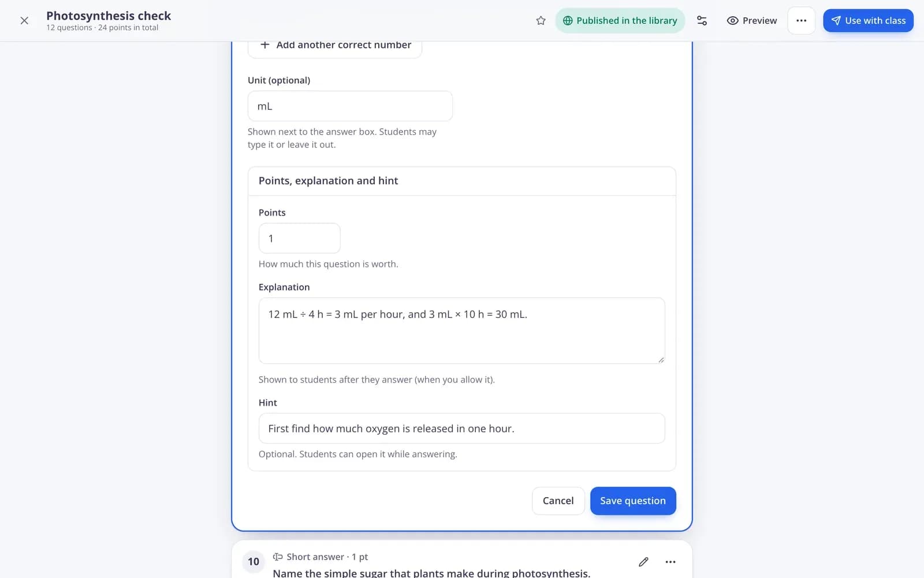Click the Explanation resize handle corner
This screenshot has width=924, height=578.
(661, 360)
